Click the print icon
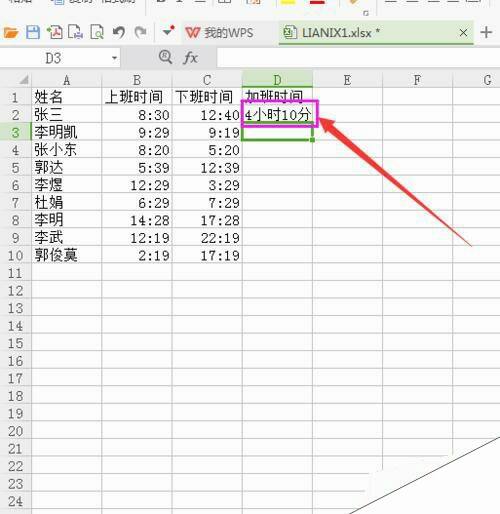Screen dimensions: 500x514 pos(76,32)
